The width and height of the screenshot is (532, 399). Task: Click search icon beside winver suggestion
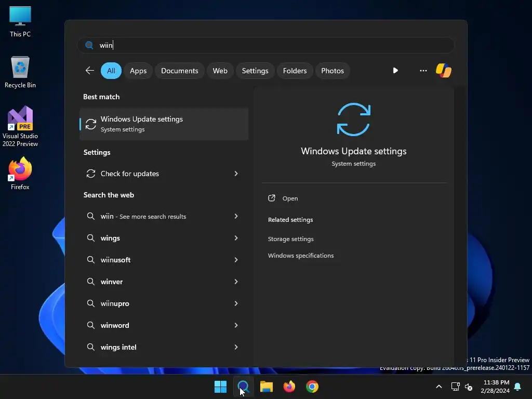tap(90, 282)
